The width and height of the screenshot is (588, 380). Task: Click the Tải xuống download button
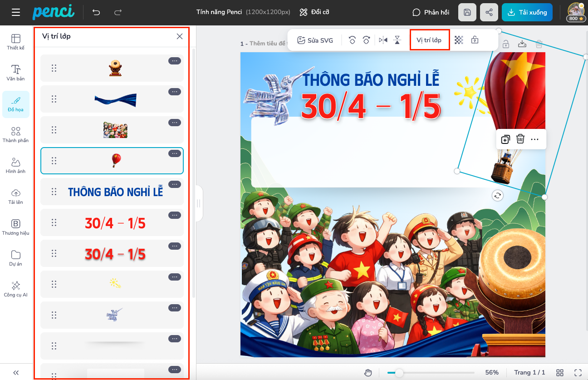(527, 13)
